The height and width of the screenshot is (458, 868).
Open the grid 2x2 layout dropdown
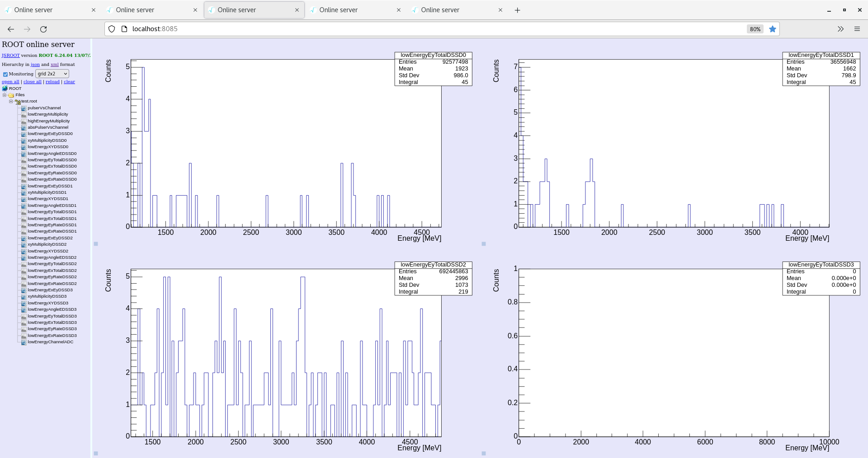click(x=52, y=74)
